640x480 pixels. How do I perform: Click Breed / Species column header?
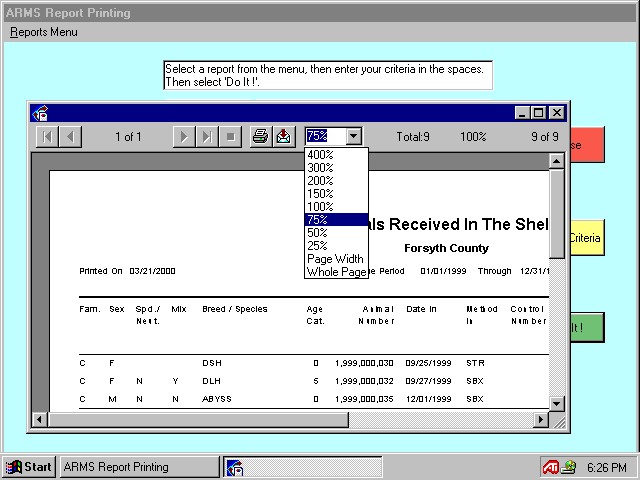(x=235, y=309)
